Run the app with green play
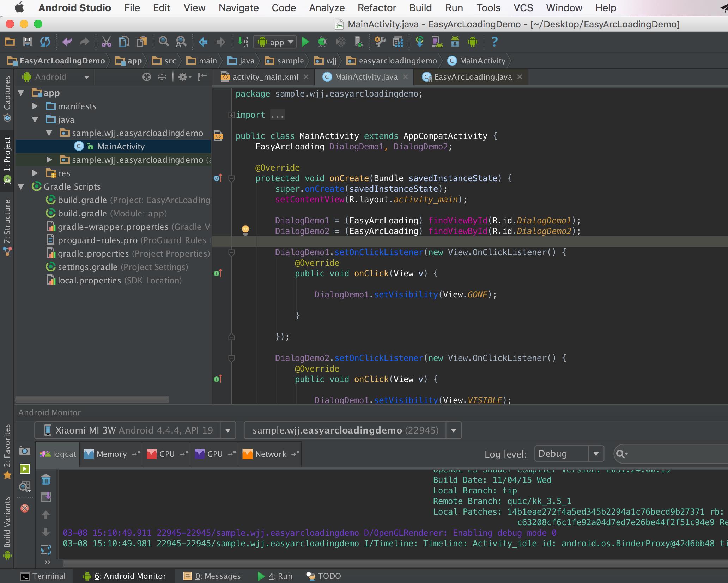Screen dimensions: 728x583 [305, 42]
